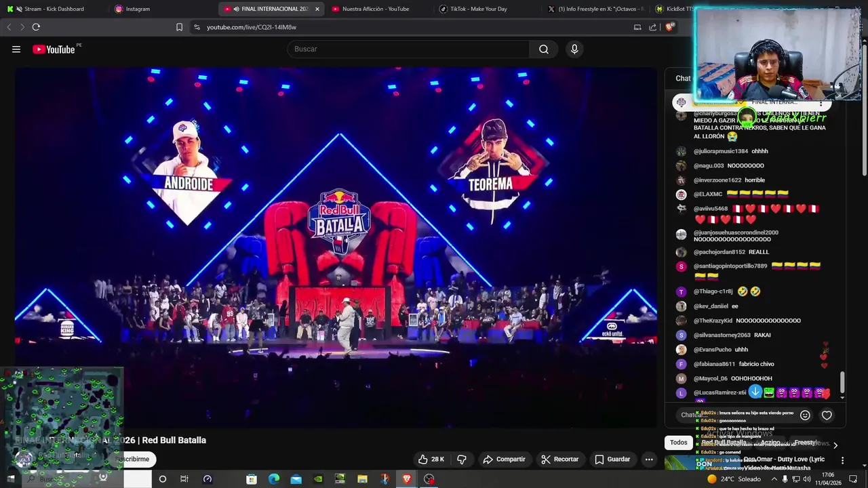Image resolution: width=868 pixels, height=488 pixels.
Task: Click Suscribirme subscribe button
Action: coord(132,459)
